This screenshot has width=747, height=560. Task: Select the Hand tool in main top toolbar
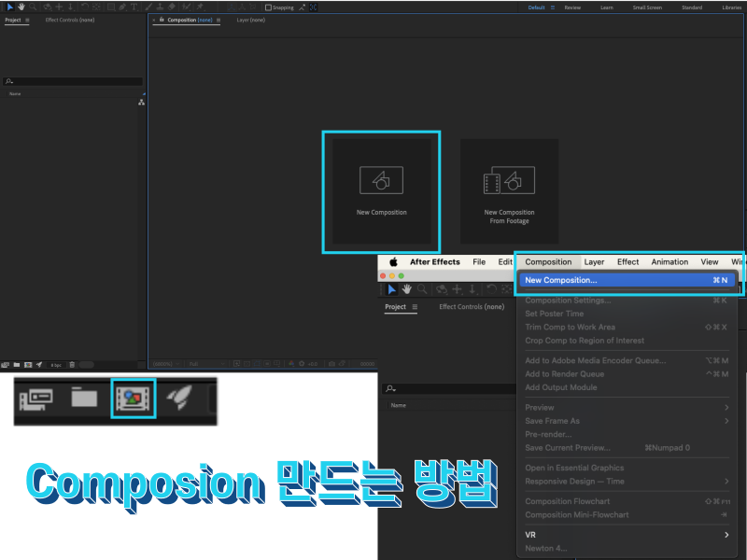click(x=21, y=7)
